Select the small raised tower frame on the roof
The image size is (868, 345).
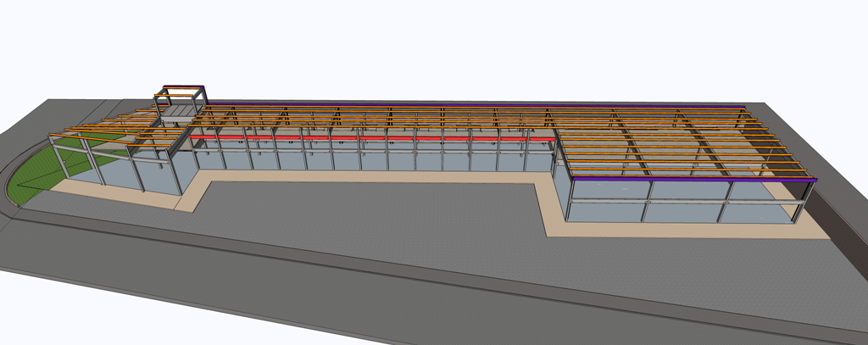tap(180, 101)
